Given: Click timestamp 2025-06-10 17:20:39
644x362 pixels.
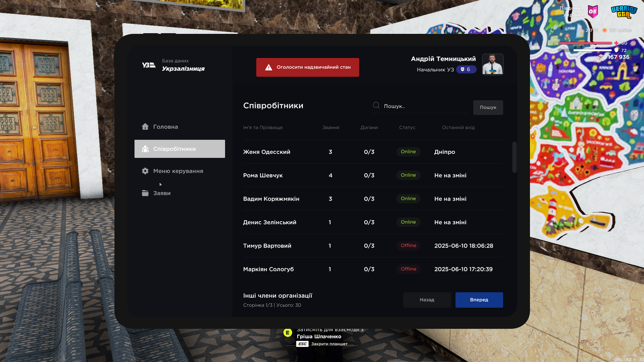Looking at the screenshot, I should click(x=463, y=269).
